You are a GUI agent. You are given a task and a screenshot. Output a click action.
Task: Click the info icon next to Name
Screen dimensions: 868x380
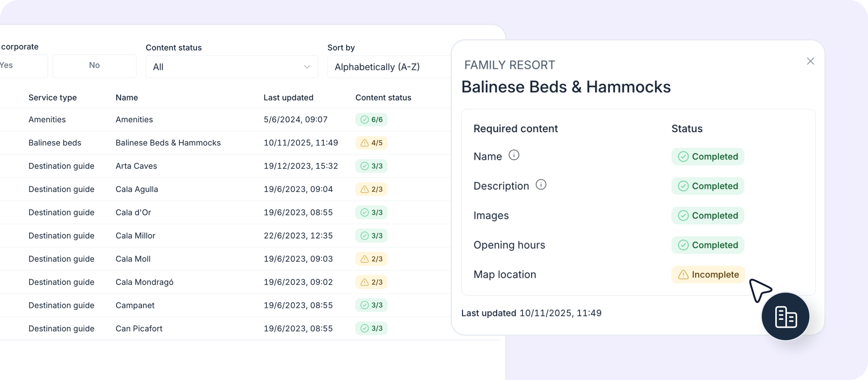[515, 156]
